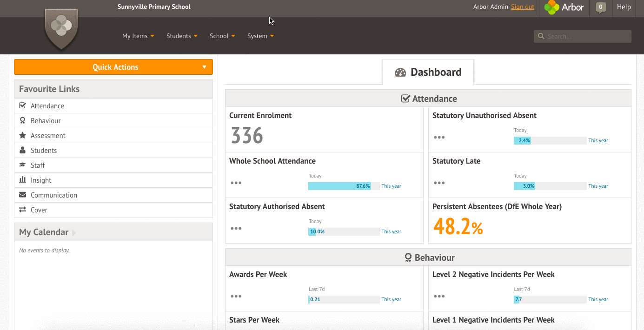
Task: Click the 10.0% Authorised Absent bar
Action: point(344,231)
